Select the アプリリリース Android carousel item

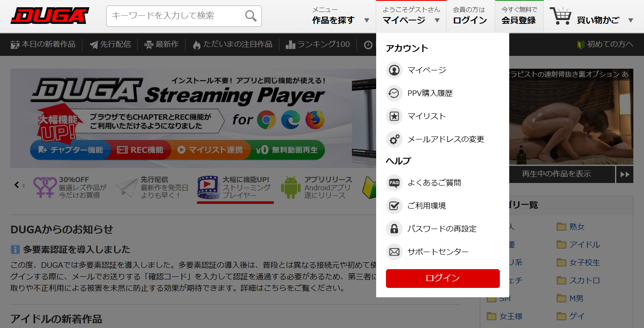click(x=317, y=187)
